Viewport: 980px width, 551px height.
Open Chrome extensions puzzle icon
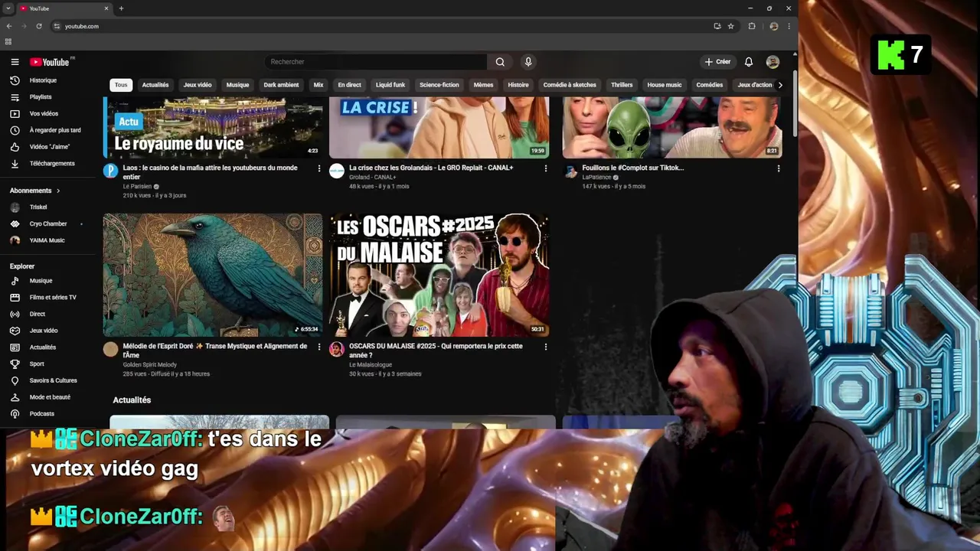[752, 26]
